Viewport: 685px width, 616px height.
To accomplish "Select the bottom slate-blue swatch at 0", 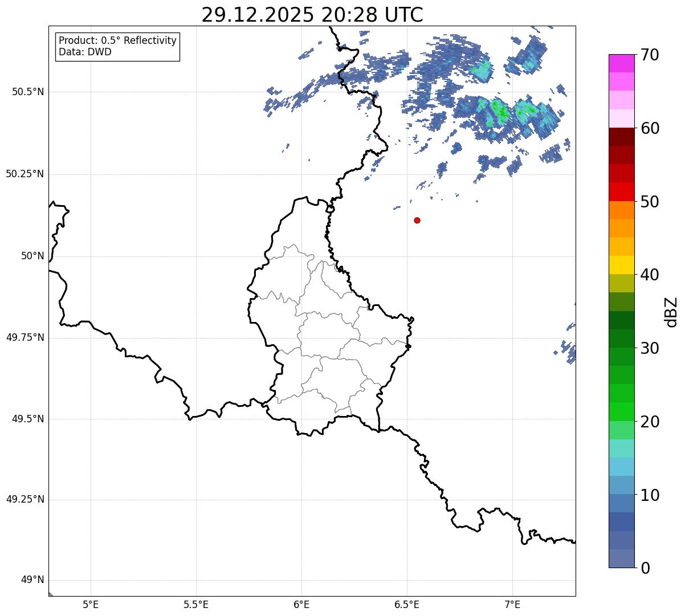I will point(622,558).
